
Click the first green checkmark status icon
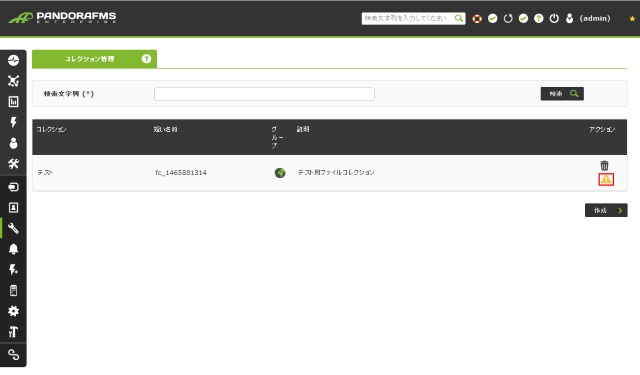[x=493, y=18]
